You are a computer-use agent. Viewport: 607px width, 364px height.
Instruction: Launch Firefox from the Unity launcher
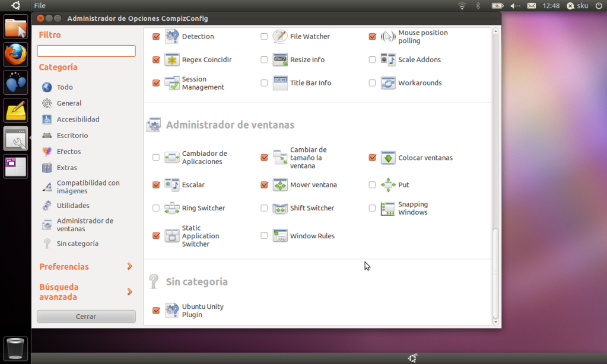tap(15, 55)
